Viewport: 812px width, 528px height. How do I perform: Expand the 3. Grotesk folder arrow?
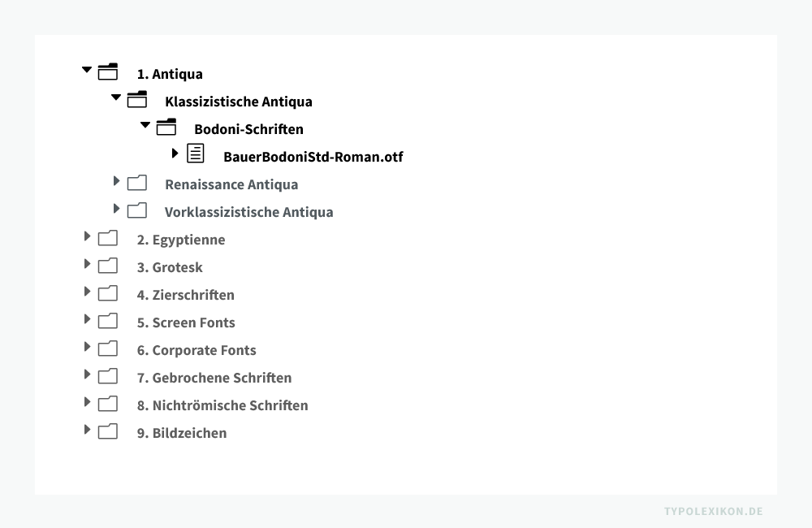pos(87,264)
